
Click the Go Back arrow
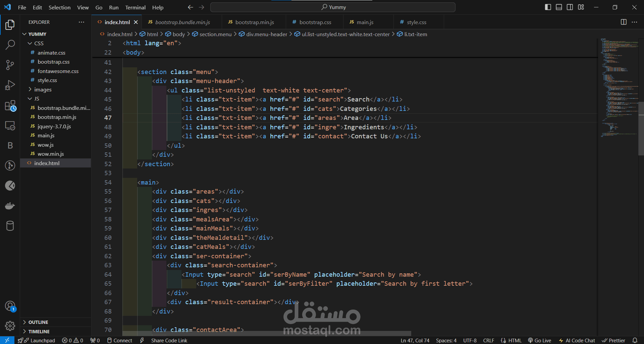click(x=191, y=7)
